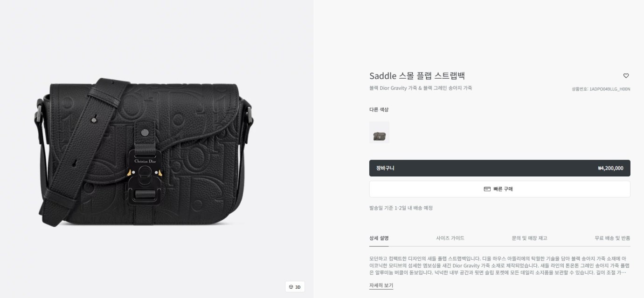The height and width of the screenshot is (298, 644).
Task: Click the card icon beside 빠른 구매
Action: 487,189
